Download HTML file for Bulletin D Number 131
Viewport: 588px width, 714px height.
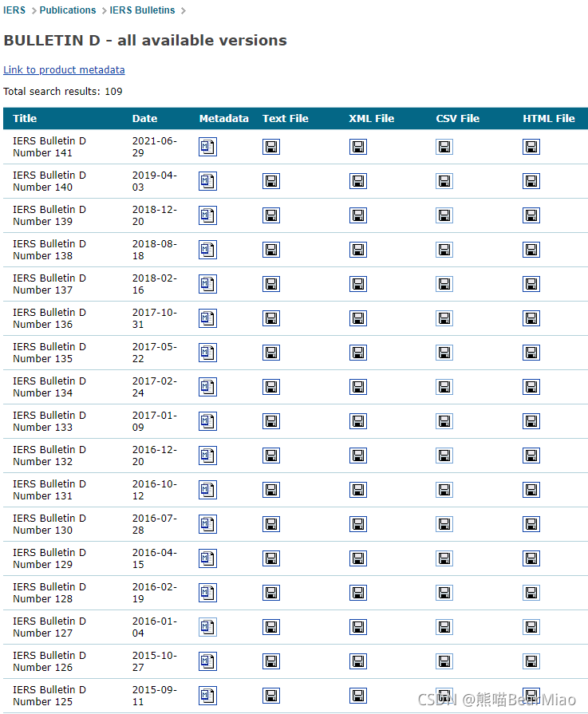pyautogui.click(x=531, y=490)
